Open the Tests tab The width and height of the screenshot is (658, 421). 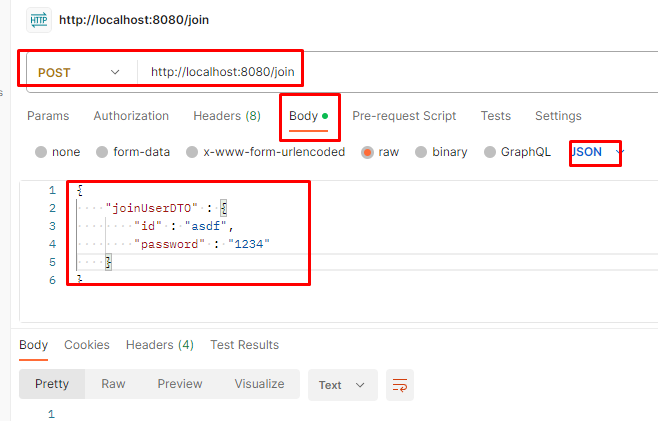[x=496, y=116]
